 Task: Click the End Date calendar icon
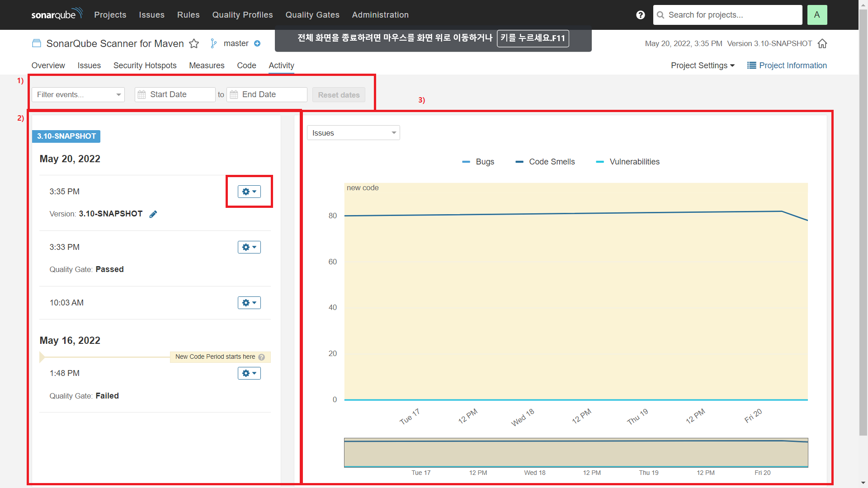pyautogui.click(x=234, y=94)
